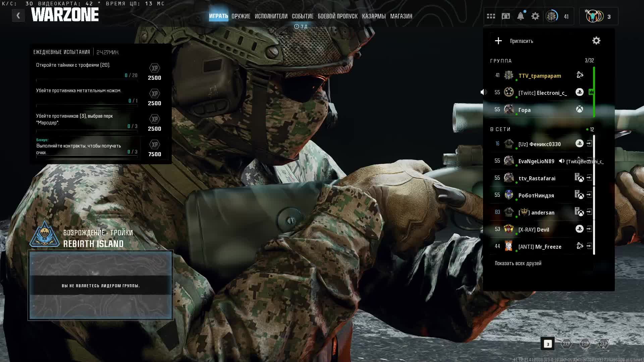Image resolution: width=644 pixels, height=362 pixels.
Task: Open social panel settings gear
Action: [596, 41]
